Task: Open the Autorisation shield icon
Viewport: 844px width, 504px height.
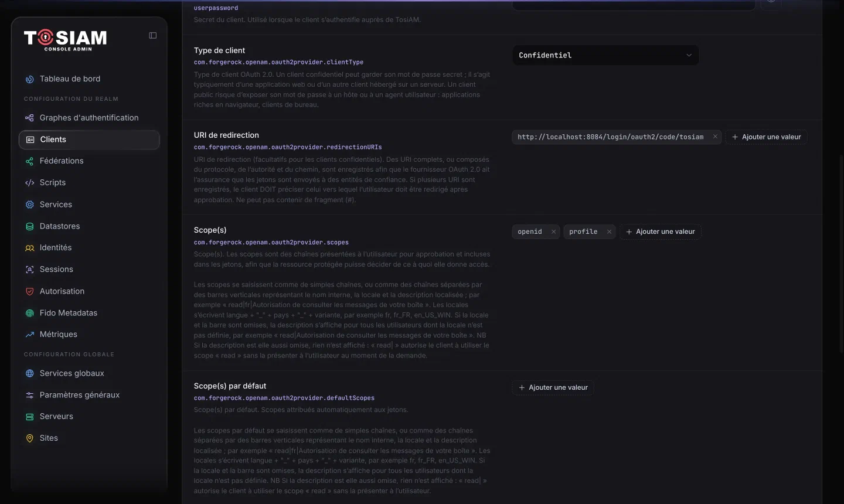Action: pyautogui.click(x=30, y=291)
